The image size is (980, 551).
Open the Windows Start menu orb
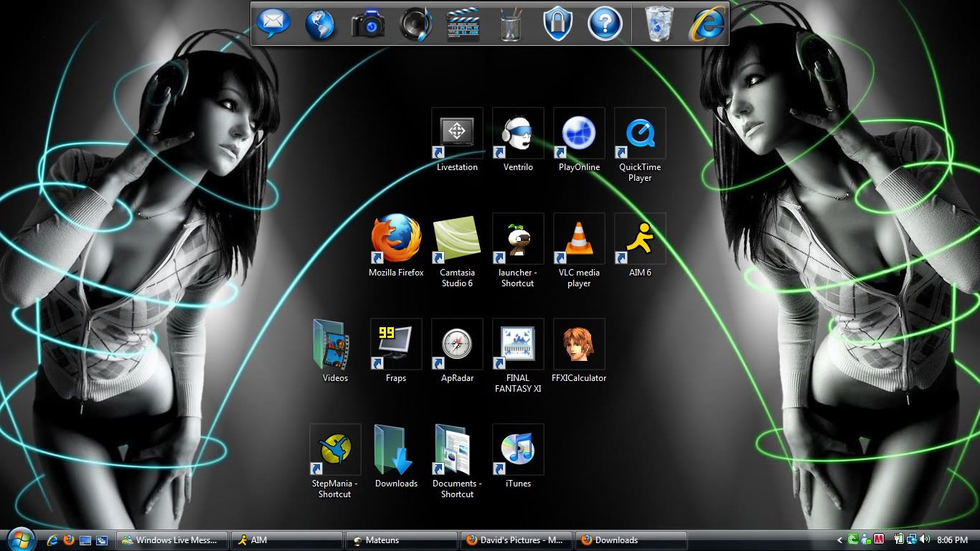coord(20,540)
